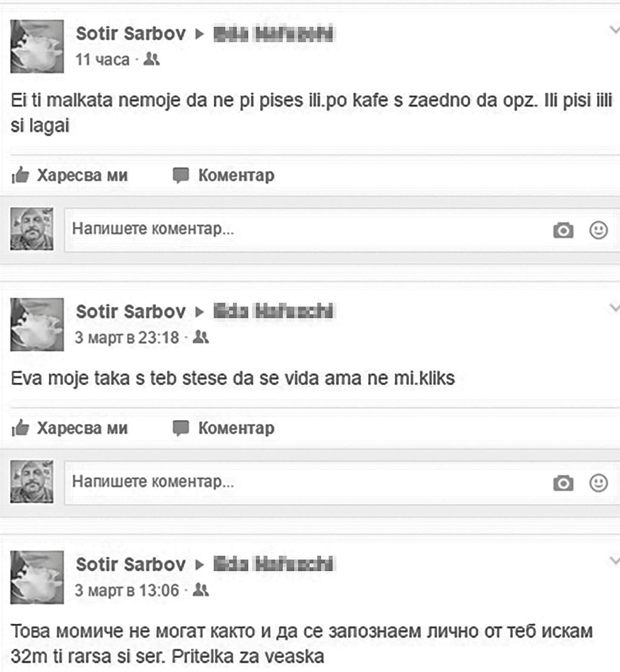Open emoji smiley in second comment box

coord(598,482)
